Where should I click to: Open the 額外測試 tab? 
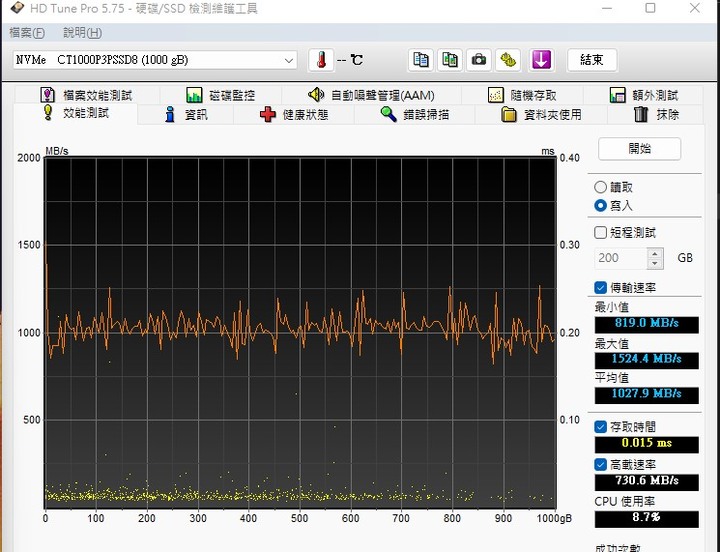[x=643, y=95]
